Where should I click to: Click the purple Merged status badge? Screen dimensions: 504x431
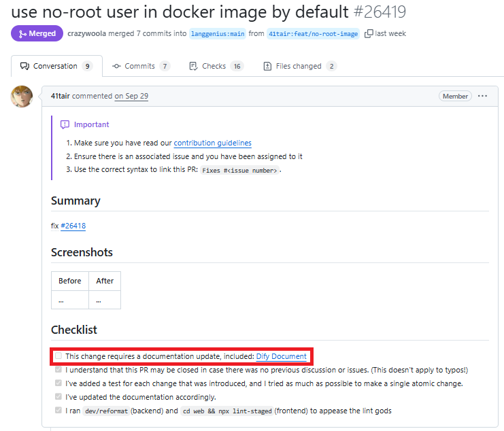tap(37, 33)
